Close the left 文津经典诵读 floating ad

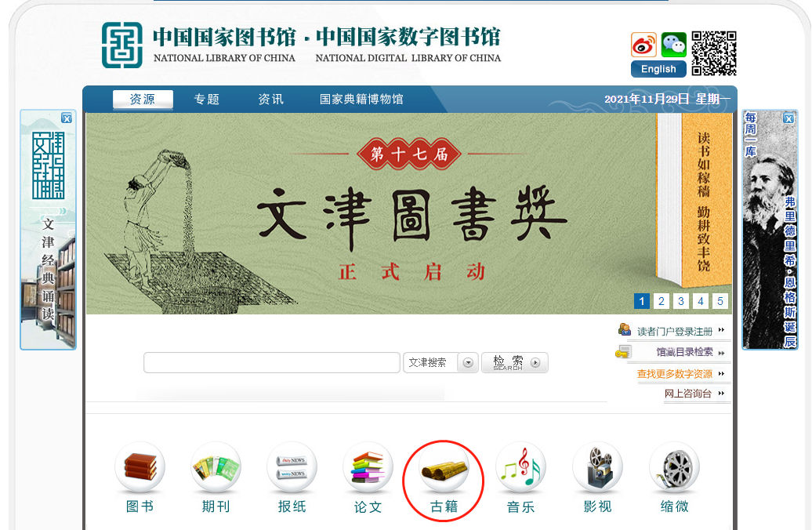coord(67,118)
